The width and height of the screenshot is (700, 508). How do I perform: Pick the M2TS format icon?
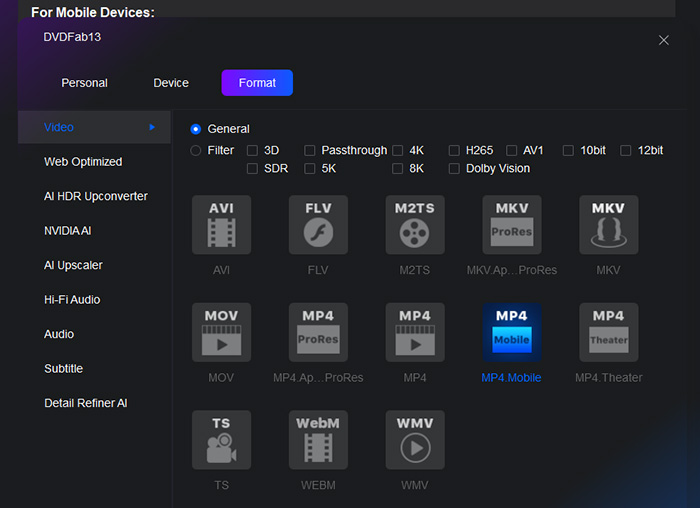(x=415, y=225)
